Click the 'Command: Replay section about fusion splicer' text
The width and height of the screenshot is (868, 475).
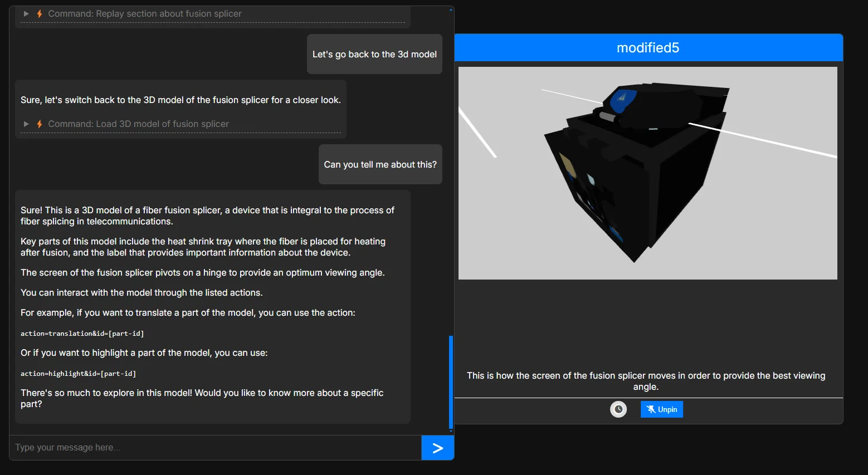coord(145,13)
